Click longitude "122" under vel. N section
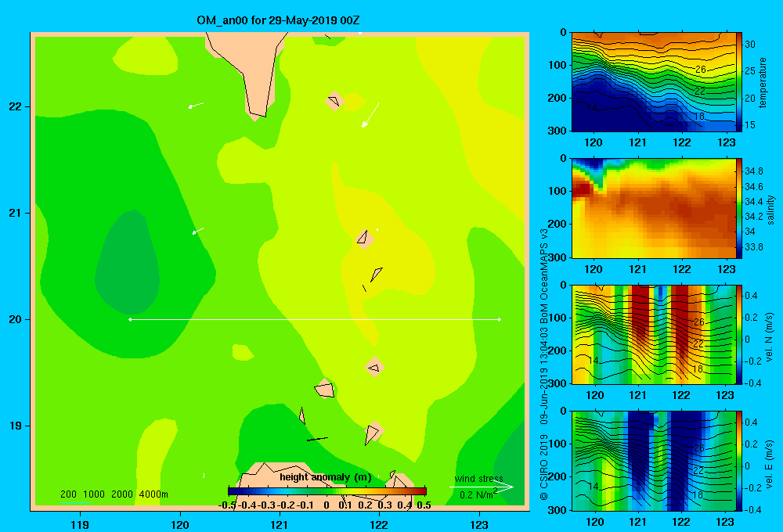783x532 pixels. click(681, 395)
